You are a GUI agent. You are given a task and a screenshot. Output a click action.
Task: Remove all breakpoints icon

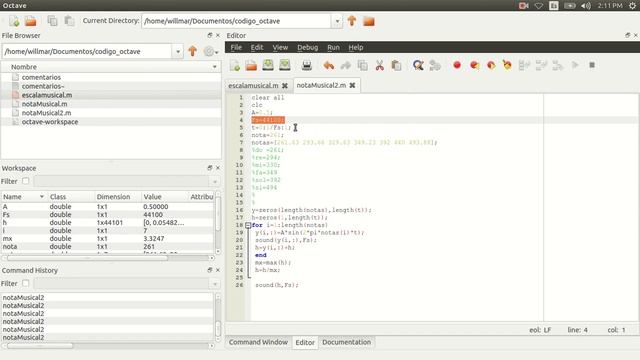(x=507, y=64)
